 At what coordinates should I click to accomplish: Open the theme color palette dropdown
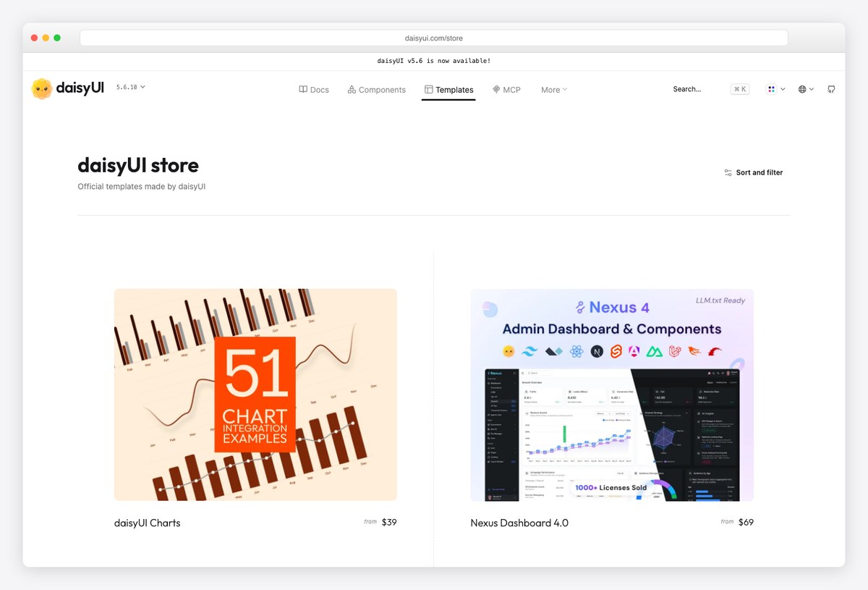(x=776, y=89)
